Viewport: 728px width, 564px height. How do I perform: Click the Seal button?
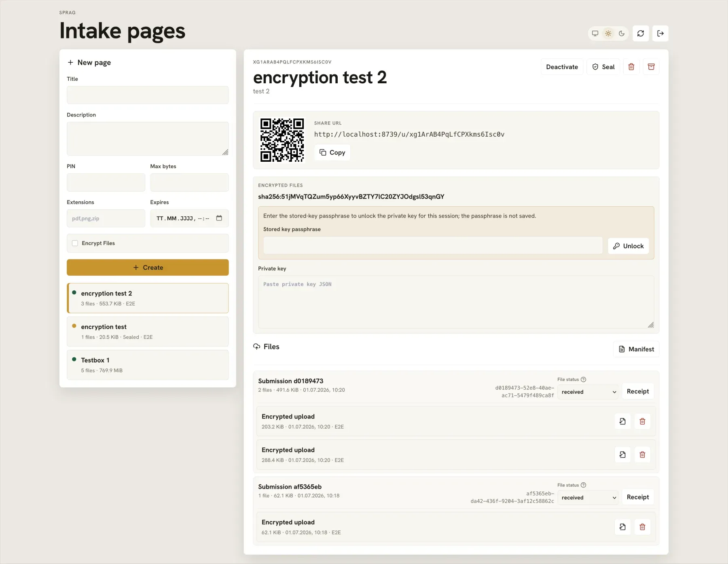tap(603, 67)
